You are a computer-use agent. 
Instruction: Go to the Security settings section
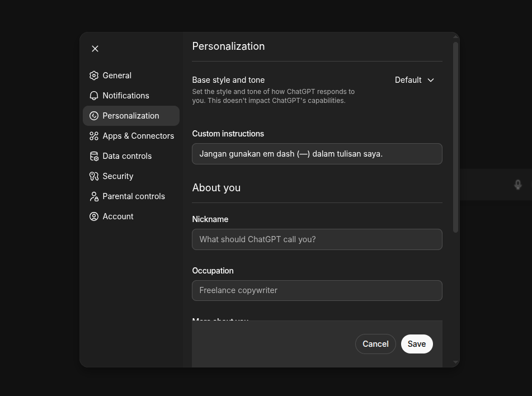[118, 176]
